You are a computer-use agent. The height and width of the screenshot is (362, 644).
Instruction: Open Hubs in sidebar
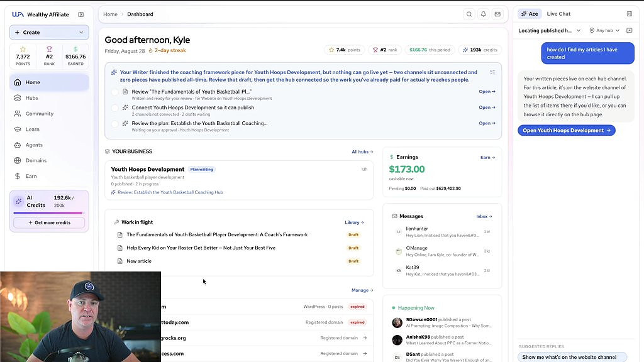pyautogui.click(x=49, y=98)
